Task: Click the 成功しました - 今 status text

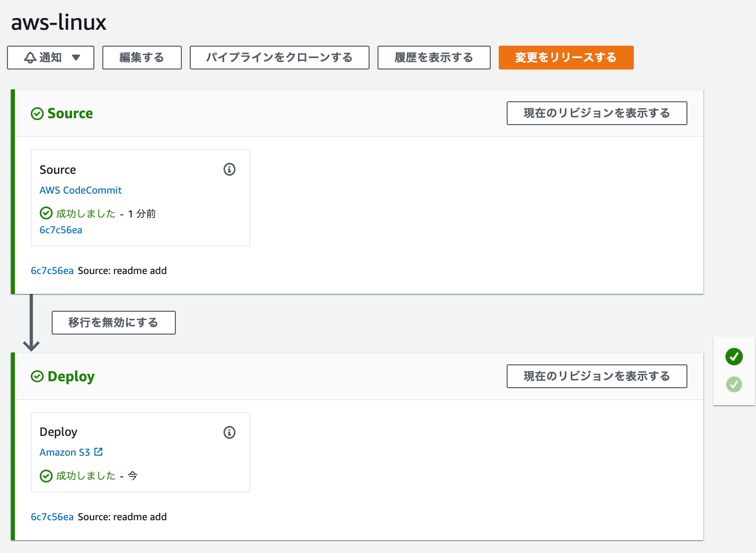Action: [97, 476]
